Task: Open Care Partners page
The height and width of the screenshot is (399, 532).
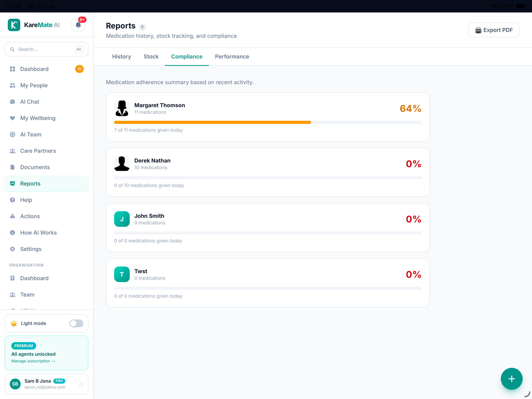Action: 47,151
